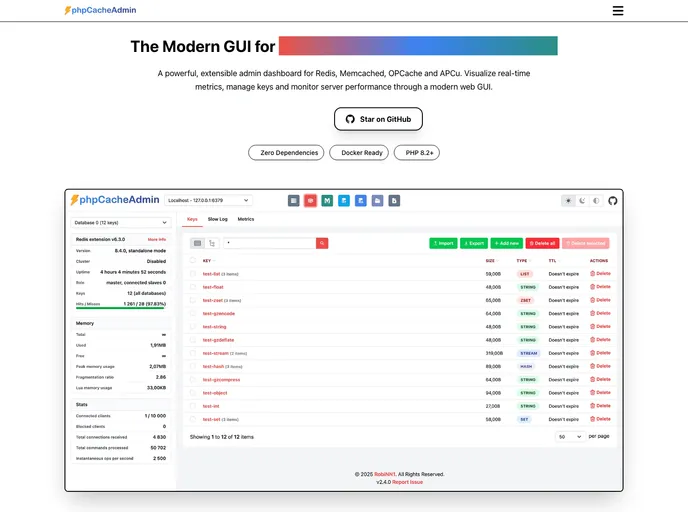The height and width of the screenshot is (512, 688).
Task: Click the Zero Dependencies badge
Action: [286, 153]
